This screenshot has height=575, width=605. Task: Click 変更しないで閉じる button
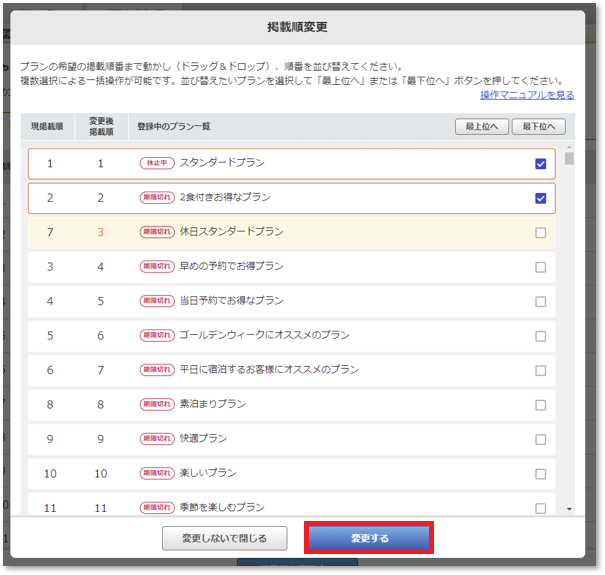pyautogui.click(x=225, y=538)
